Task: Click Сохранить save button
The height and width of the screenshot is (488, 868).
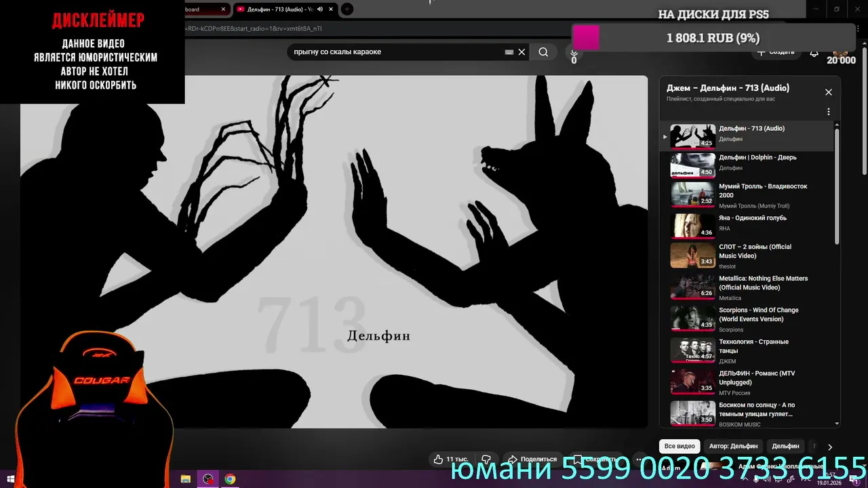Action: pyautogui.click(x=595, y=459)
